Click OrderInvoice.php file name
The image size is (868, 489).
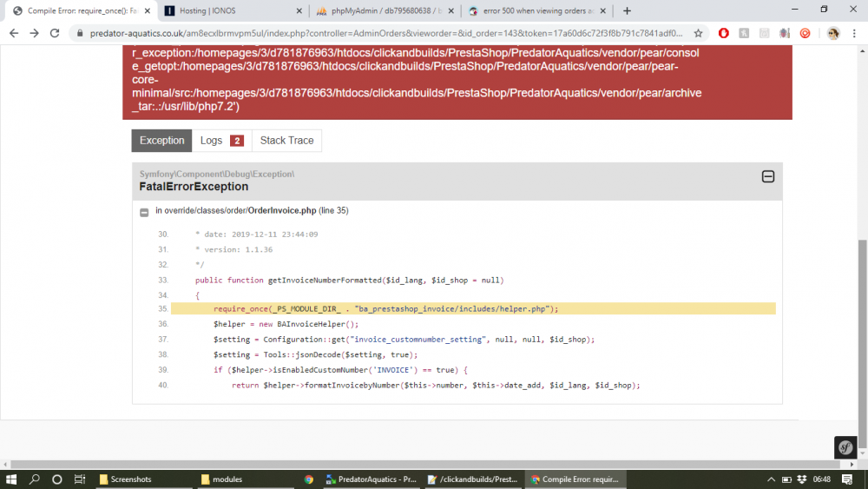tap(282, 210)
